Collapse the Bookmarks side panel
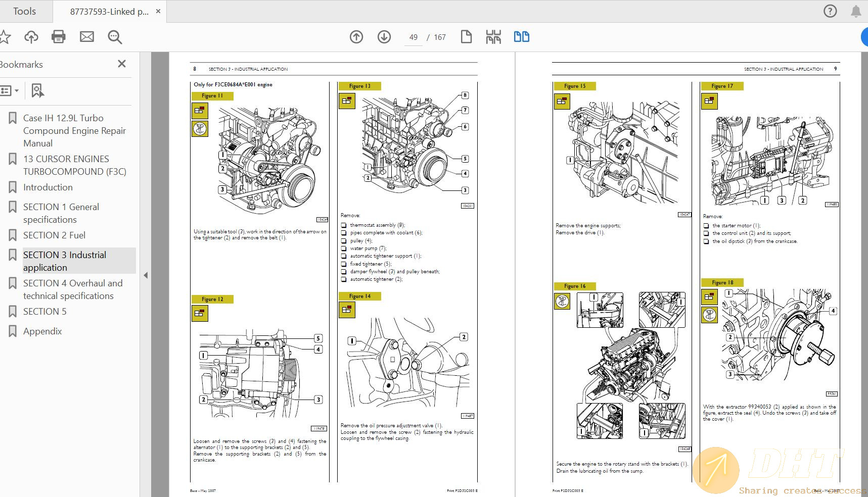Viewport: 868px width, 497px height. click(121, 64)
